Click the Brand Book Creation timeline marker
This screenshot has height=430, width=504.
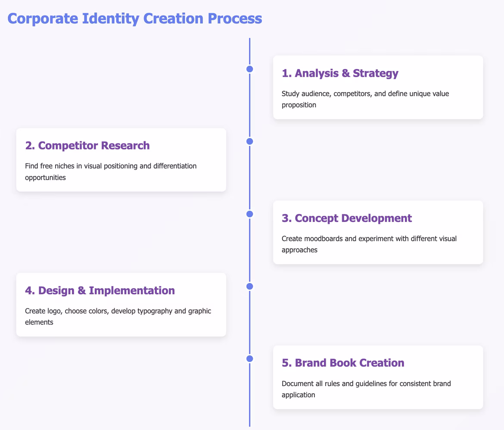(249, 358)
